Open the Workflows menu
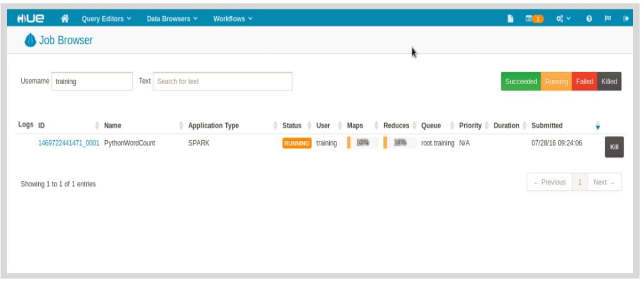Image resolution: width=644 pixels, height=288 pixels. (x=233, y=19)
